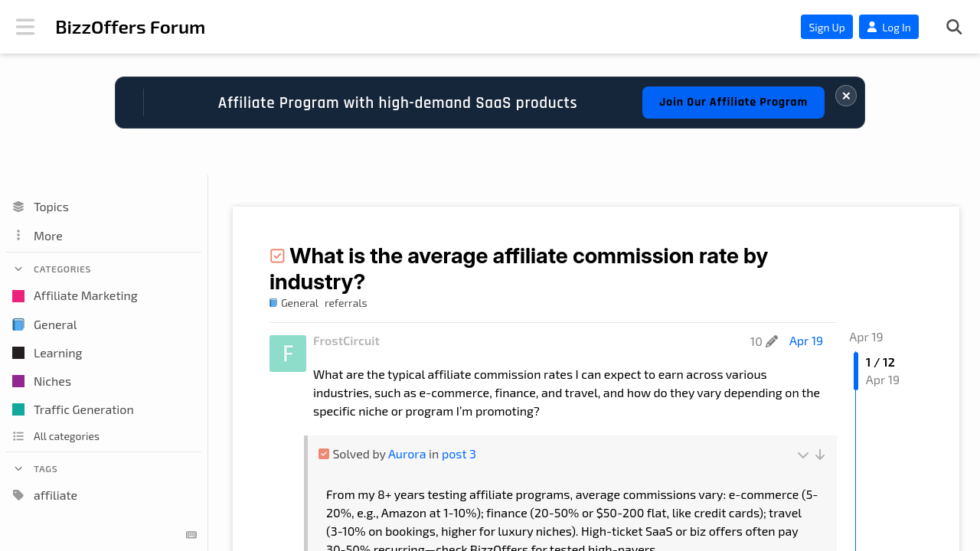980x551 pixels.
Task: Open BizzOffers Forum home title
Action: point(130,28)
